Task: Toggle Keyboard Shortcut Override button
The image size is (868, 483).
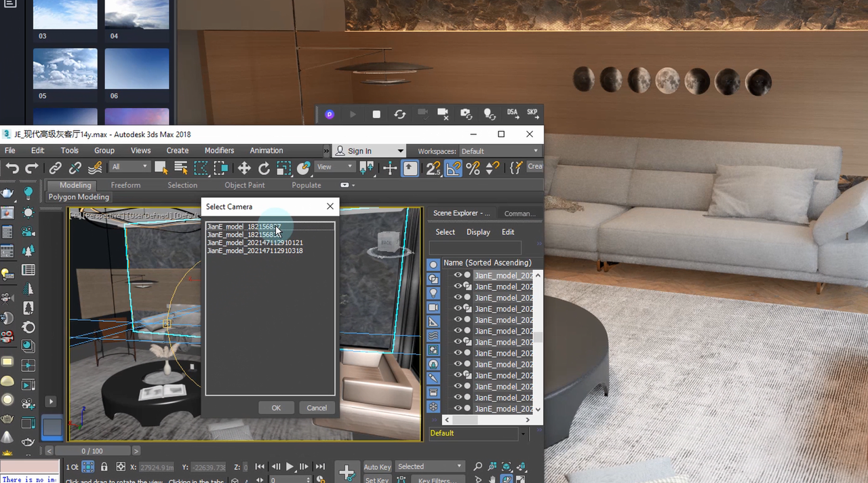Action: pyautogui.click(x=410, y=168)
